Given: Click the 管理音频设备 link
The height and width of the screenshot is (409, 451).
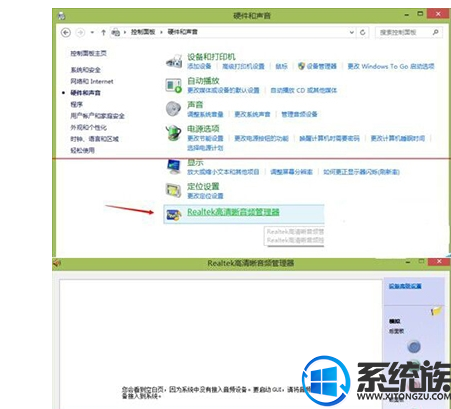Looking at the screenshot, I should click(x=299, y=114).
